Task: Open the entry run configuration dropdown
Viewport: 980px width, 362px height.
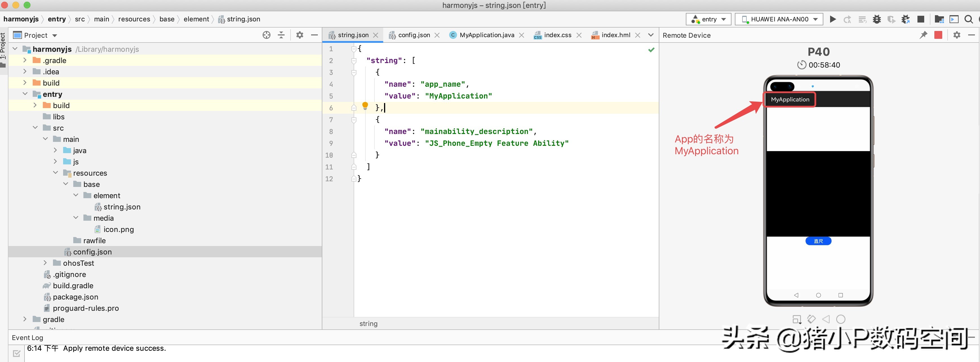Action: 708,19
